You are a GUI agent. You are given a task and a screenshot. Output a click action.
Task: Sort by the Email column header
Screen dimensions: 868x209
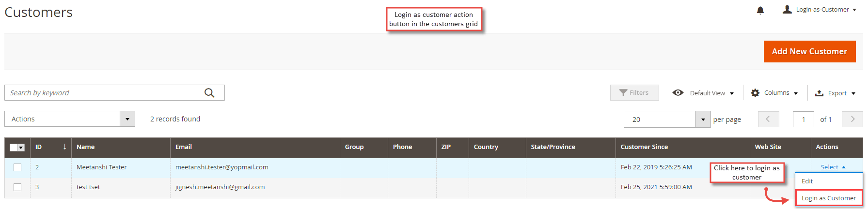tap(255, 147)
